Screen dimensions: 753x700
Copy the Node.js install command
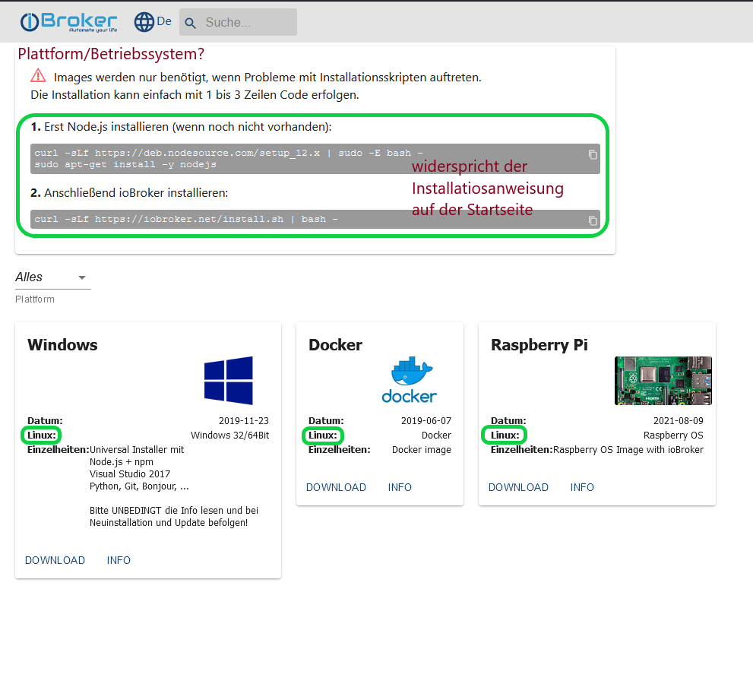(593, 155)
